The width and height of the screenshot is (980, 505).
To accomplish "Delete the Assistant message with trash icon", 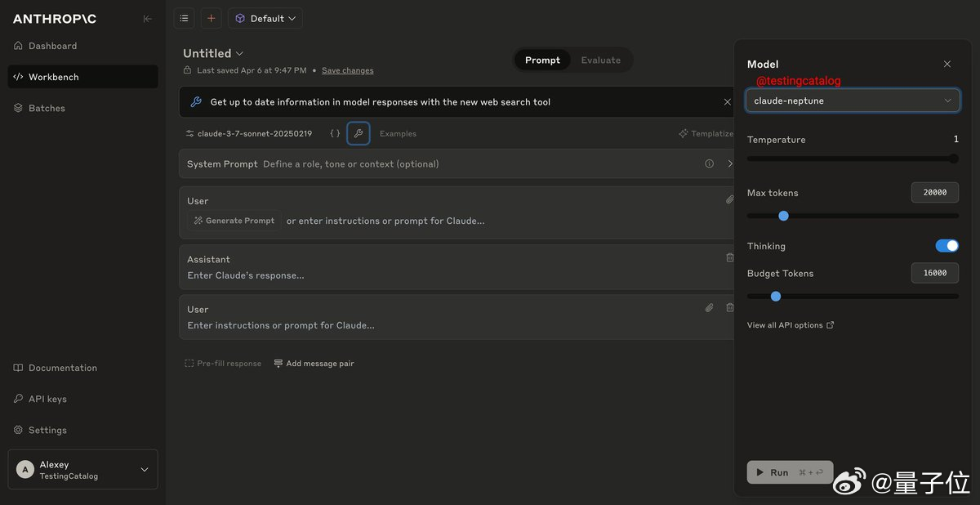I will click(729, 257).
